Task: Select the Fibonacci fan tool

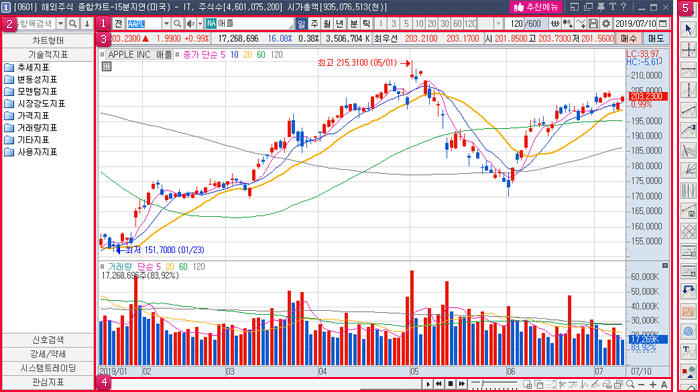Action: click(x=688, y=170)
